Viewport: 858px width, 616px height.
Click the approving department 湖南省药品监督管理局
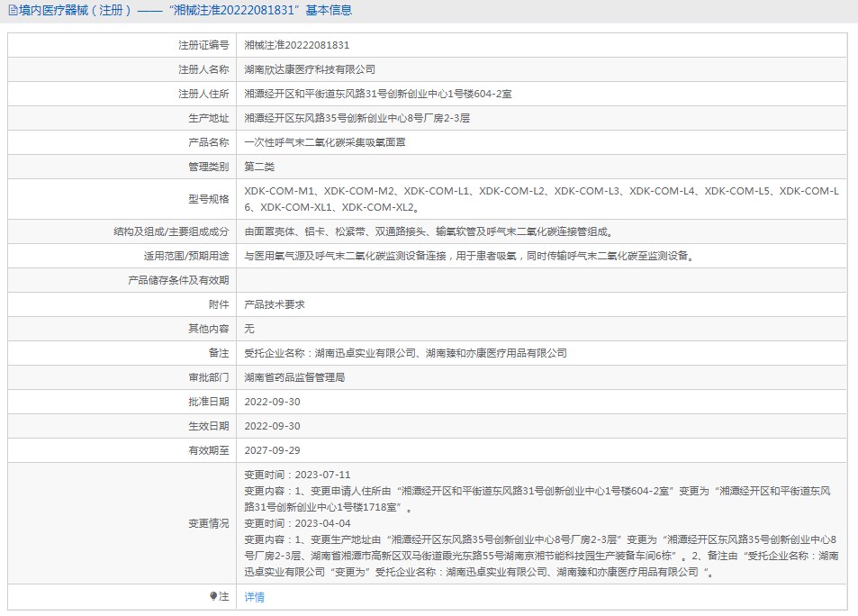point(294,377)
